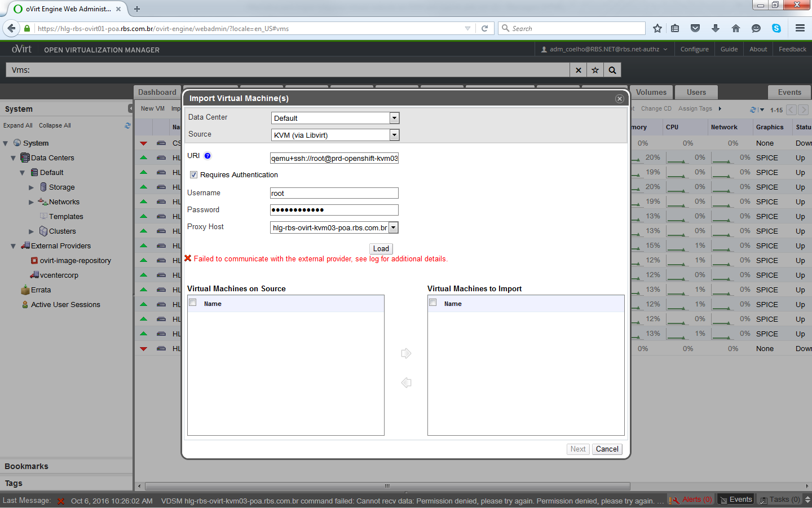The image size is (812, 508).
Task: Switch to the Volumes tab
Action: point(651,93)
